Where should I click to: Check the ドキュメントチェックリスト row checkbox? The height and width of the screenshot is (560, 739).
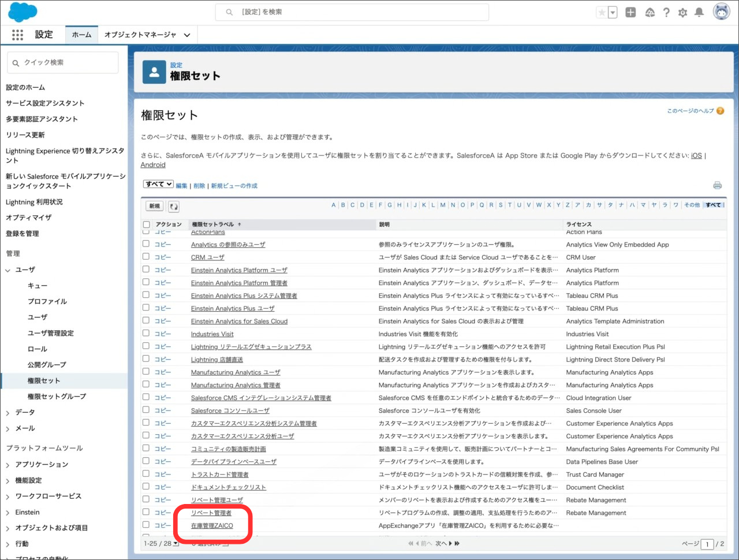coord(146,487)
